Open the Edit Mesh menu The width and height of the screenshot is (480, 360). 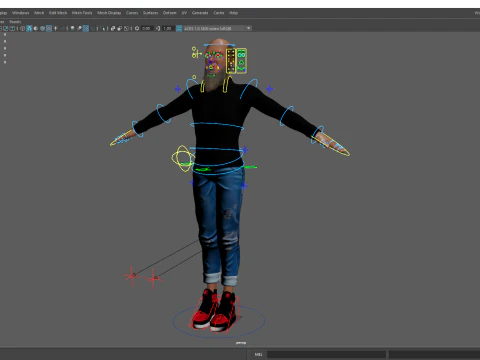(58, 13)
